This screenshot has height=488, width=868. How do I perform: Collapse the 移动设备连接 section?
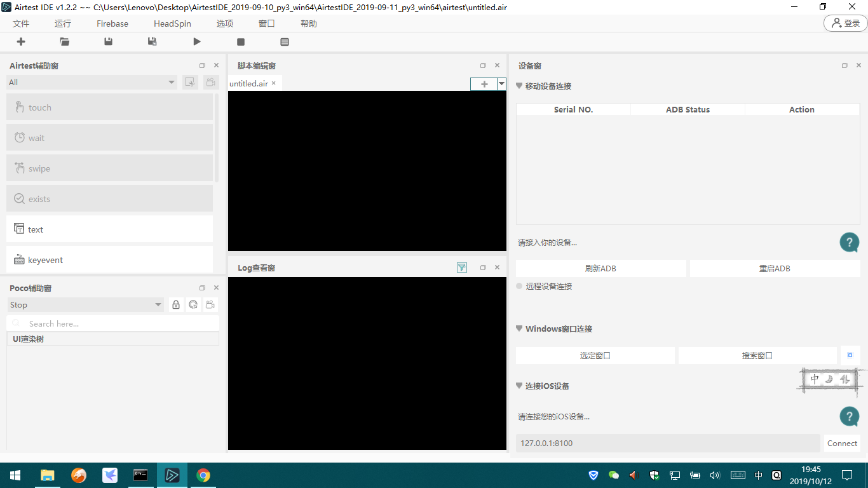tap(519, 86)
